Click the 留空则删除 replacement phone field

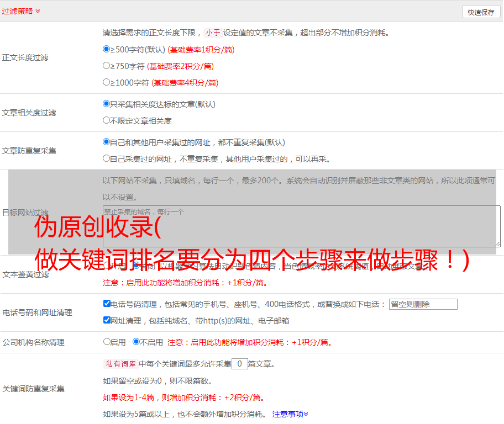tap(423, 304)
